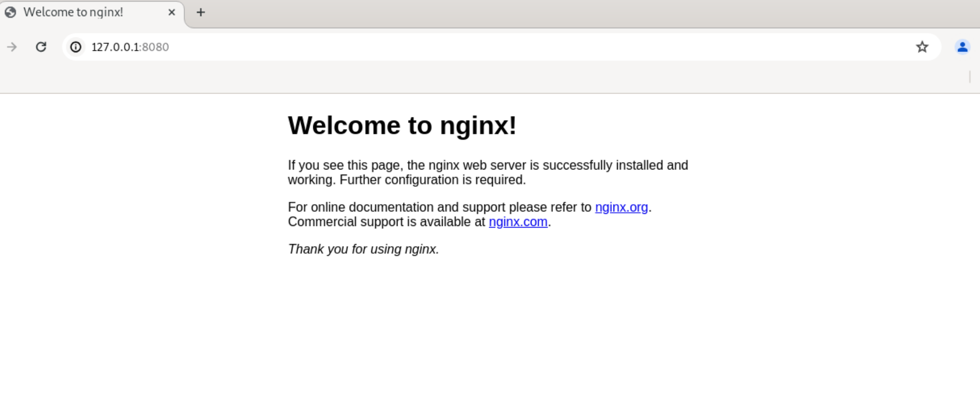View site information icon in address bar

[x=76, y=47]
